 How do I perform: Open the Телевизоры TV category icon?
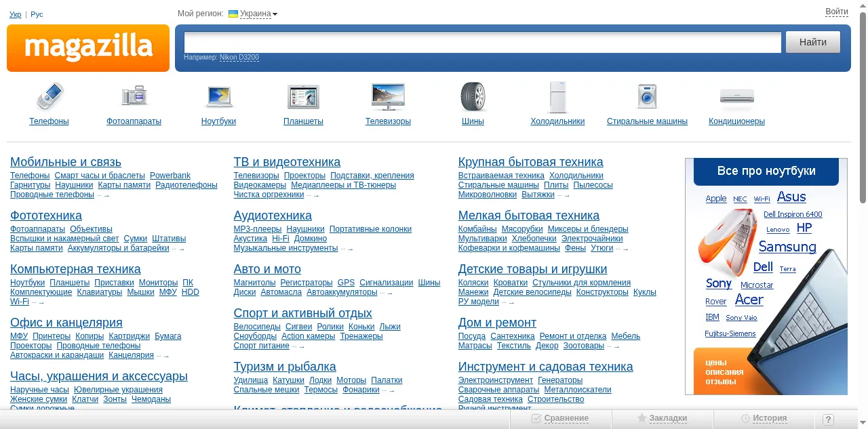point(388,96)
